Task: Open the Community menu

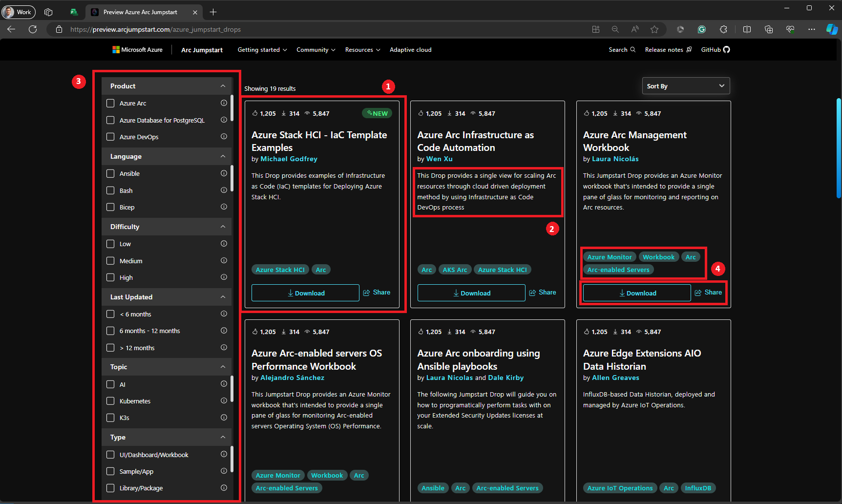Action: (x=316, y=50)
